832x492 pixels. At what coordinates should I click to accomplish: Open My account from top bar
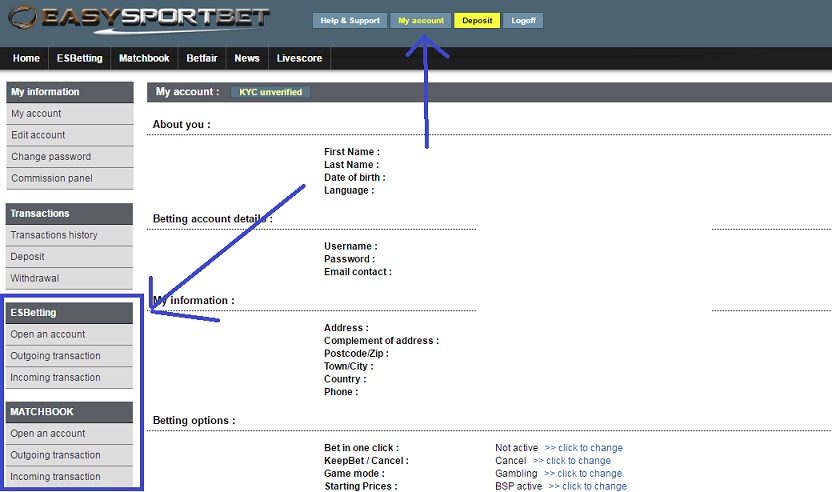pos(421,21)
